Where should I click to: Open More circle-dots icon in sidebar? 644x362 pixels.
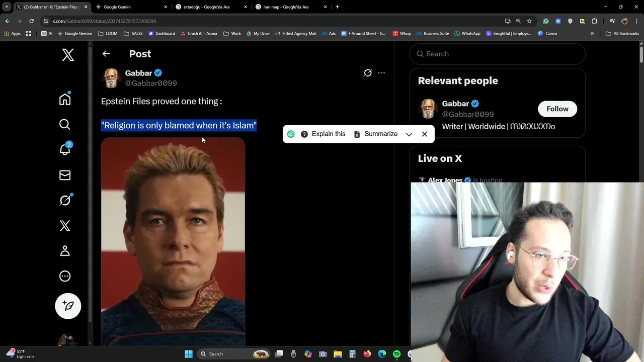65,276
